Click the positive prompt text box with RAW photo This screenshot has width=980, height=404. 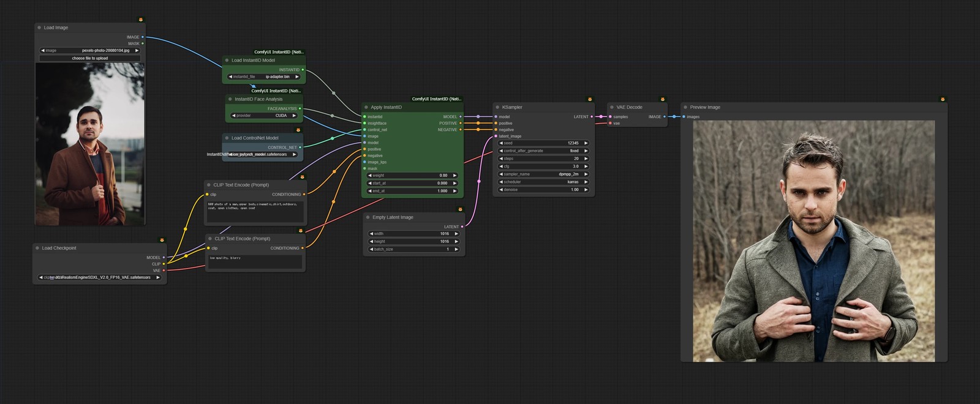click(x=255, y=212)
